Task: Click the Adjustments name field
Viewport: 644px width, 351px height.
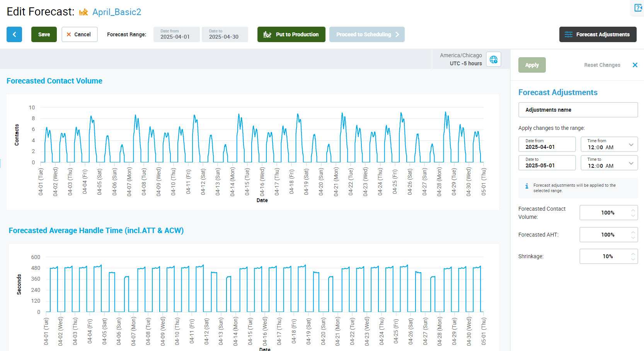Action: tap(578, 110)
